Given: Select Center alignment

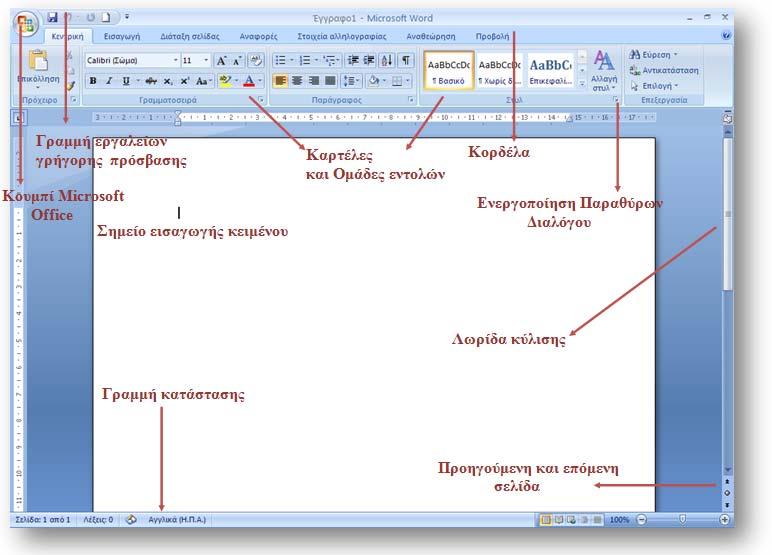Looking at the screenshot, I should (x=297, y=80).
